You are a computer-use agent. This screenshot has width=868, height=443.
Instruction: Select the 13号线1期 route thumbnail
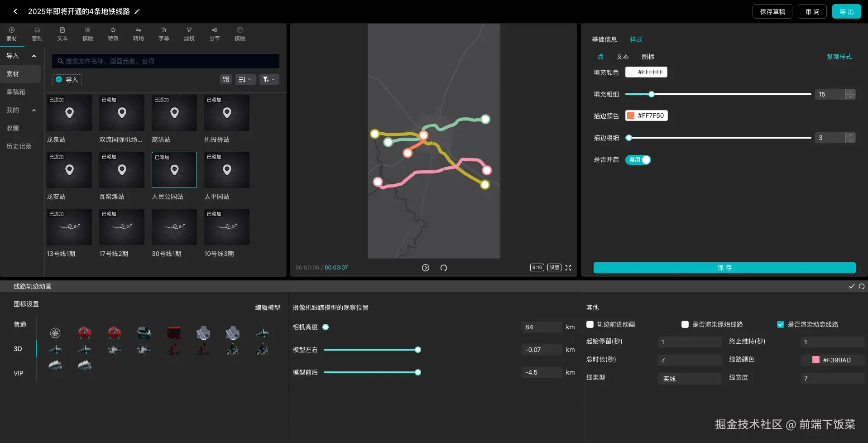click(x=69, y=227)
